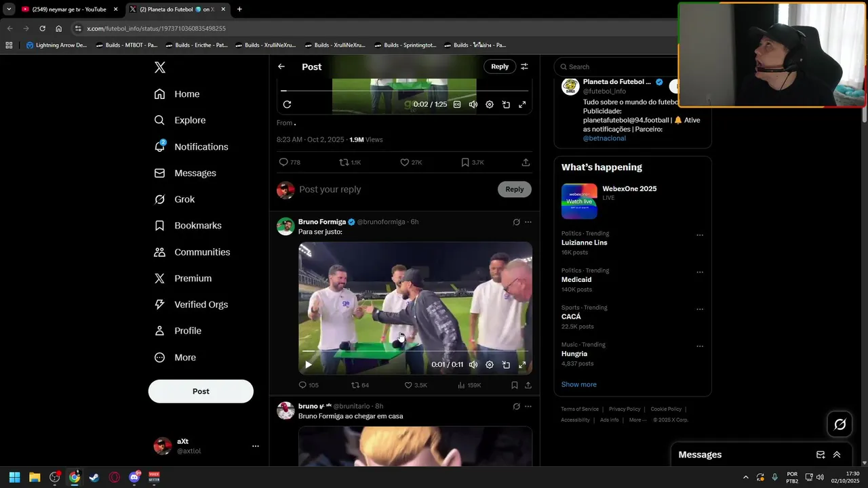Mute the top video
This screenshot has width=868, height=488.
(x=473, y=104)
